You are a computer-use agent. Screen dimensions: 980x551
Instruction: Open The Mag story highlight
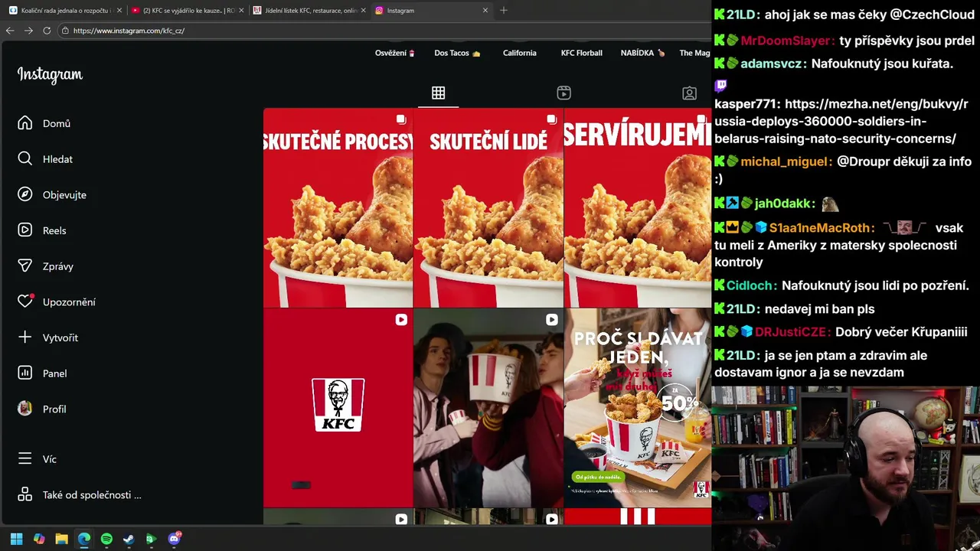[695, 53]
